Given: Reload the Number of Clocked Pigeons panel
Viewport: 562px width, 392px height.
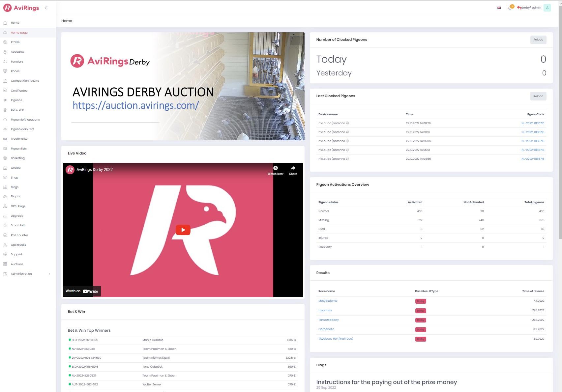Looking at the screenshot, I should tap(538, 40).
